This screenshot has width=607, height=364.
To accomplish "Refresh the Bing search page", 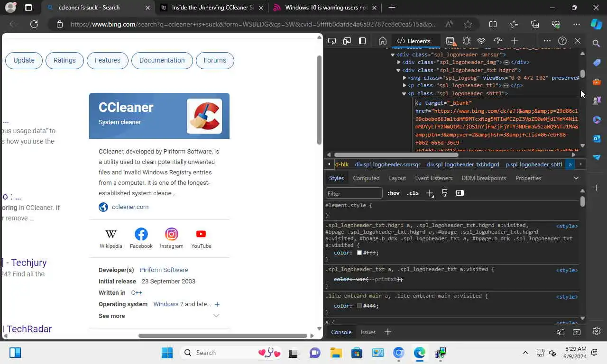I will [34, 24].
